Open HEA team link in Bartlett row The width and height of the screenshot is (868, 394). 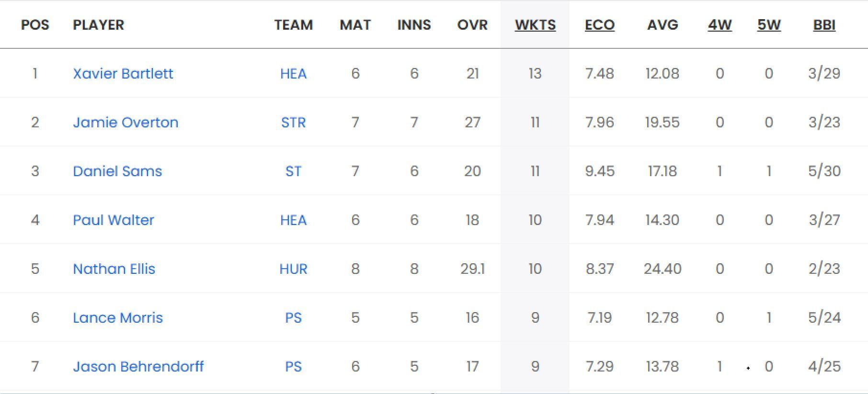[x=293, y=73]
